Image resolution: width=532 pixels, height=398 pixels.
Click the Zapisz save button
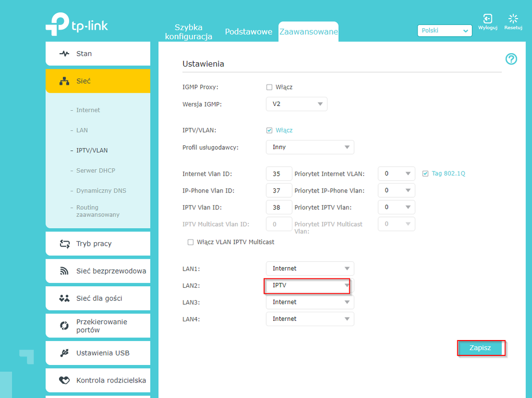point(480,347)
